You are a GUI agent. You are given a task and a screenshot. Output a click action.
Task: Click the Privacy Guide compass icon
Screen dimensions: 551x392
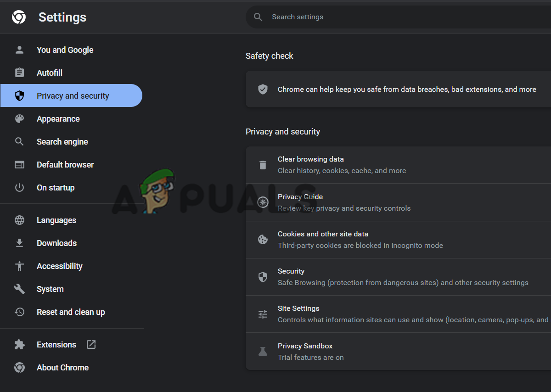coord(263,202)
